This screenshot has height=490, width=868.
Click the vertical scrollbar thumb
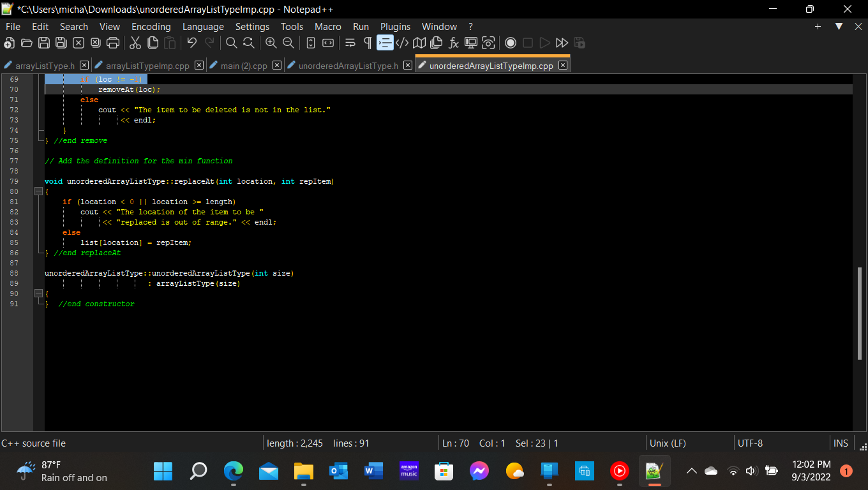point(860,315)
